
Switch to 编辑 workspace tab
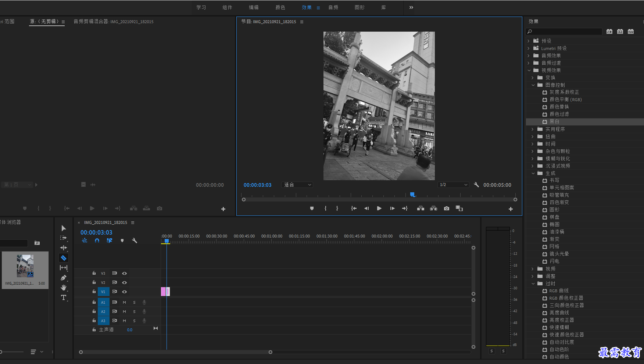click(x=254, y=7)
